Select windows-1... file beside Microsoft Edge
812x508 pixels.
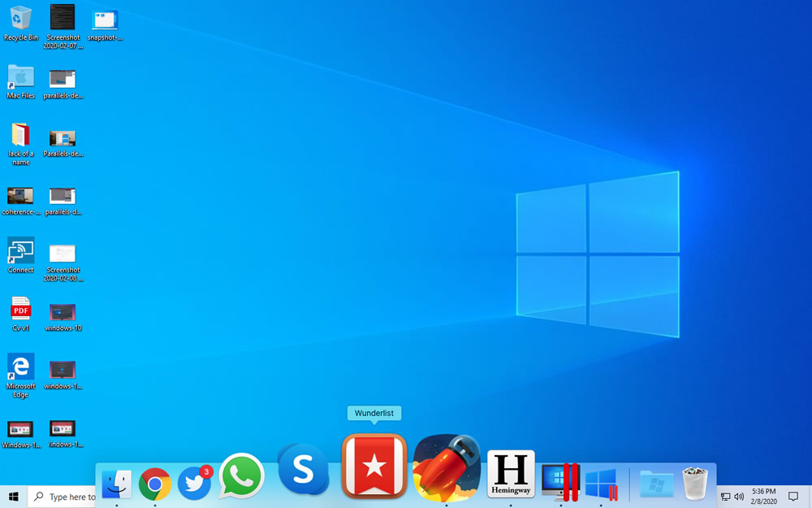63,375
